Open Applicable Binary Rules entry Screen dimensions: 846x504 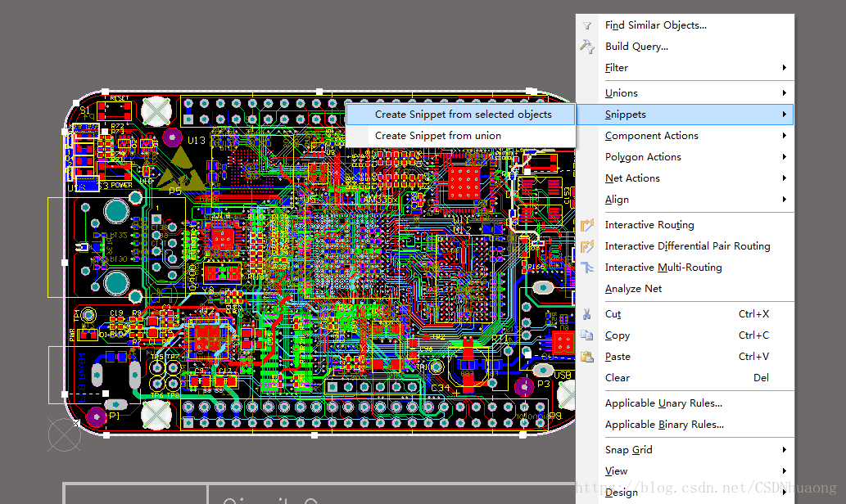coord(664,425)
